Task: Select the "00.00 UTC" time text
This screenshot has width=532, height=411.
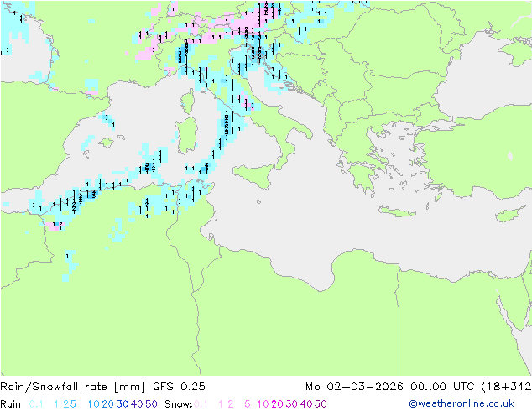Action: tap(443, 387)
